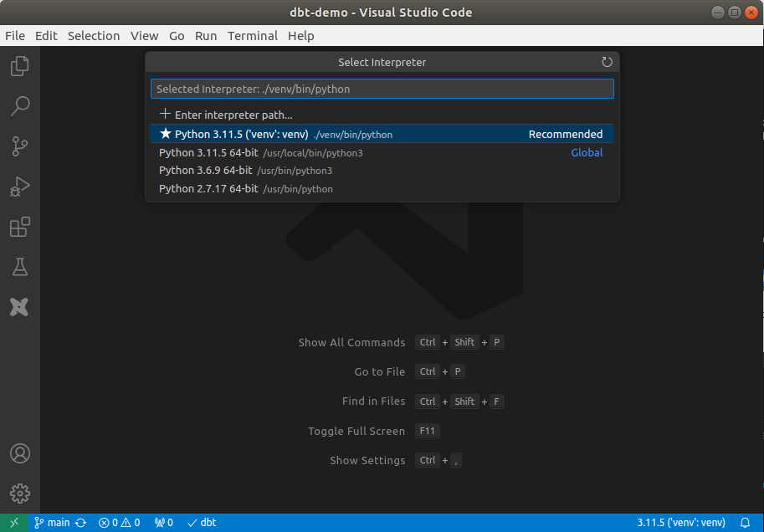
Task: Focus the Selected Interpreter search field
Action: click(382, 89)
